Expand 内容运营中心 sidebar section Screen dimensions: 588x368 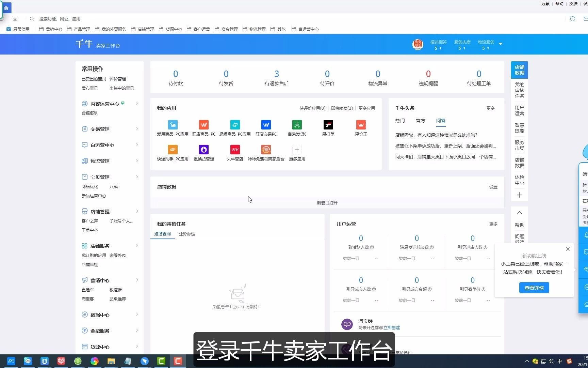coord(137,104)
